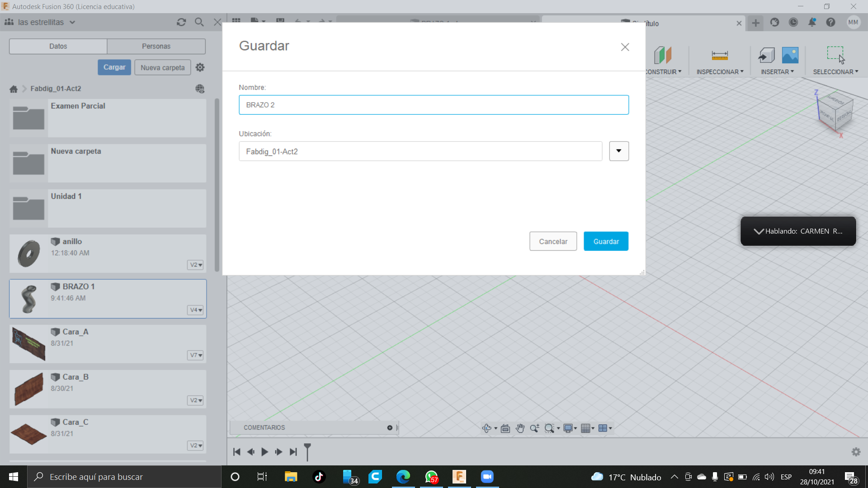Switch to the Personas tab

pos(156,46)
